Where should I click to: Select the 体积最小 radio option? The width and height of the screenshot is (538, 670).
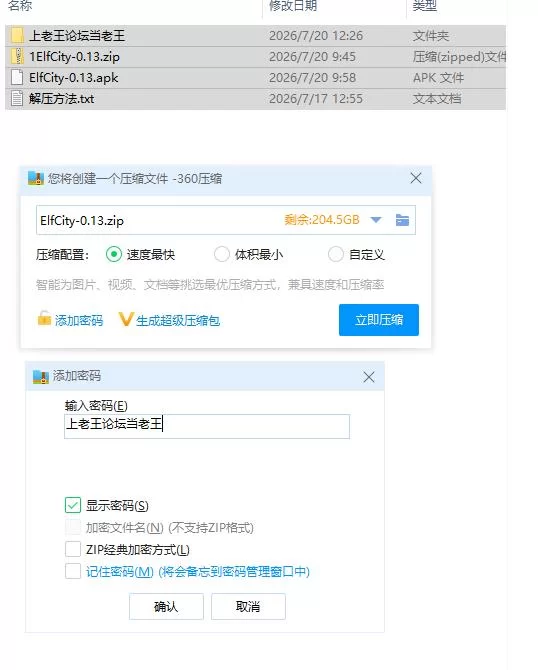221,254
